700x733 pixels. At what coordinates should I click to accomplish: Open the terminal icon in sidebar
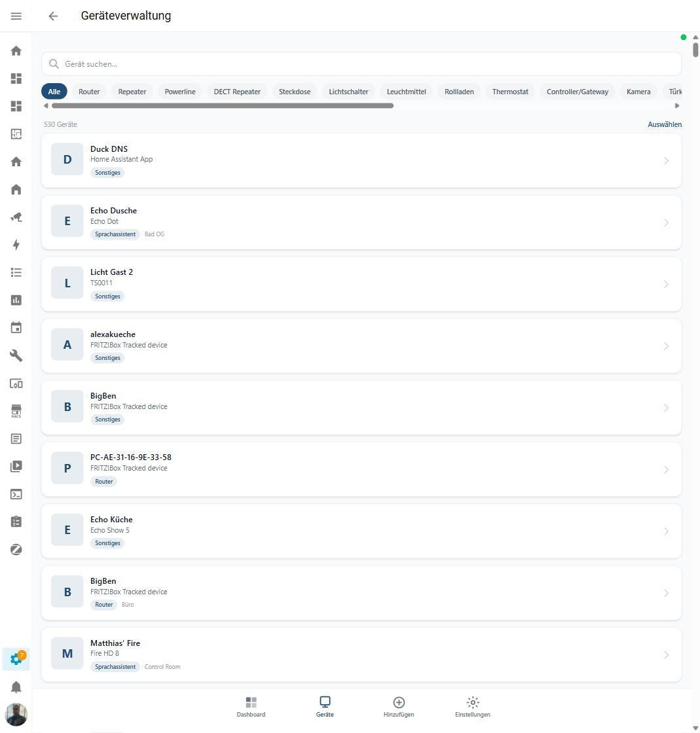(16, 494)
